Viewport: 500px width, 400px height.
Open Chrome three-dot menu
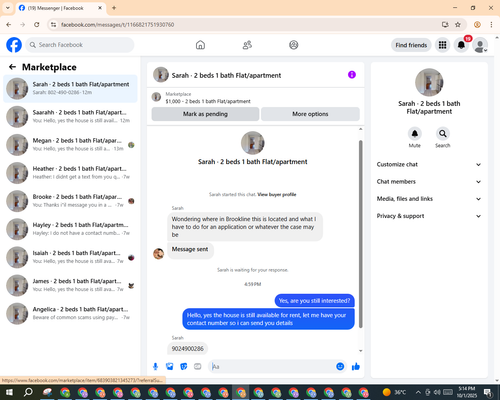point(491,24)
